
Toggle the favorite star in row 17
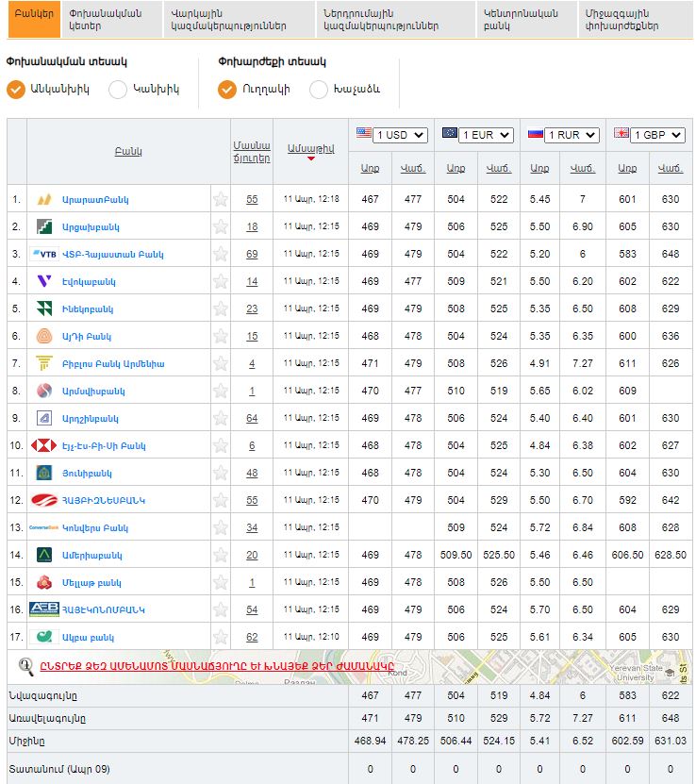[221, 637]
